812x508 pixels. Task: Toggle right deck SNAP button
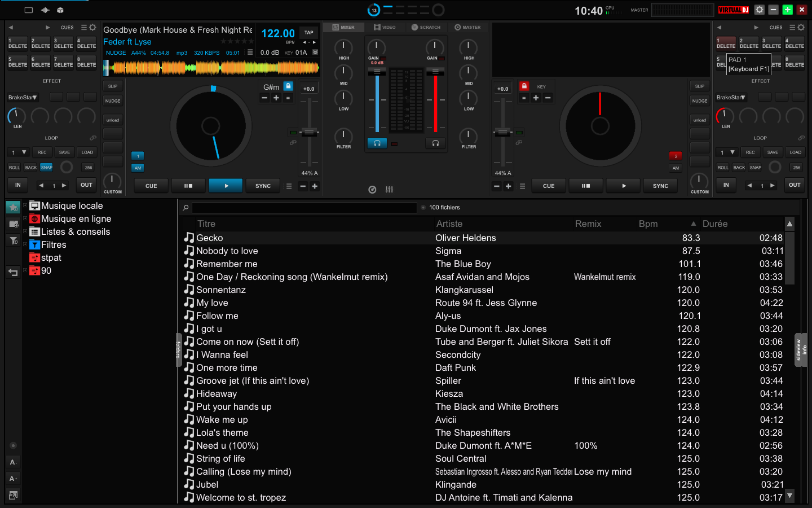point(756,168)
